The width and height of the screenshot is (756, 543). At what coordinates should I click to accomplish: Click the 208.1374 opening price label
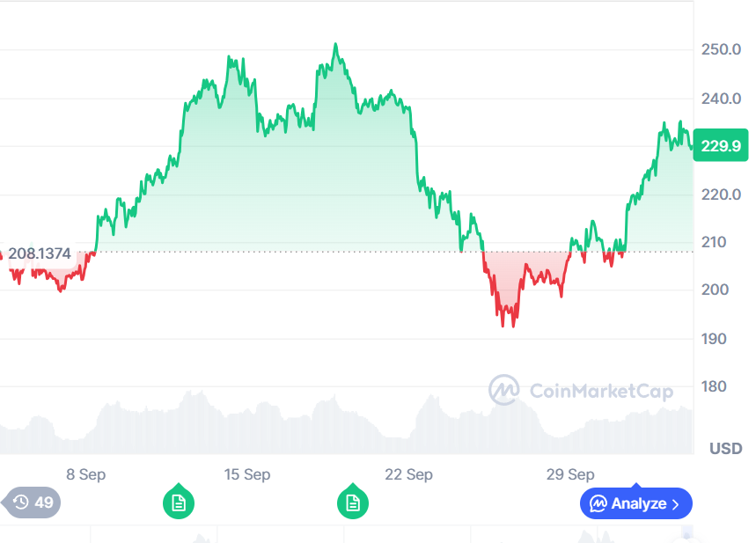(41, 253)
